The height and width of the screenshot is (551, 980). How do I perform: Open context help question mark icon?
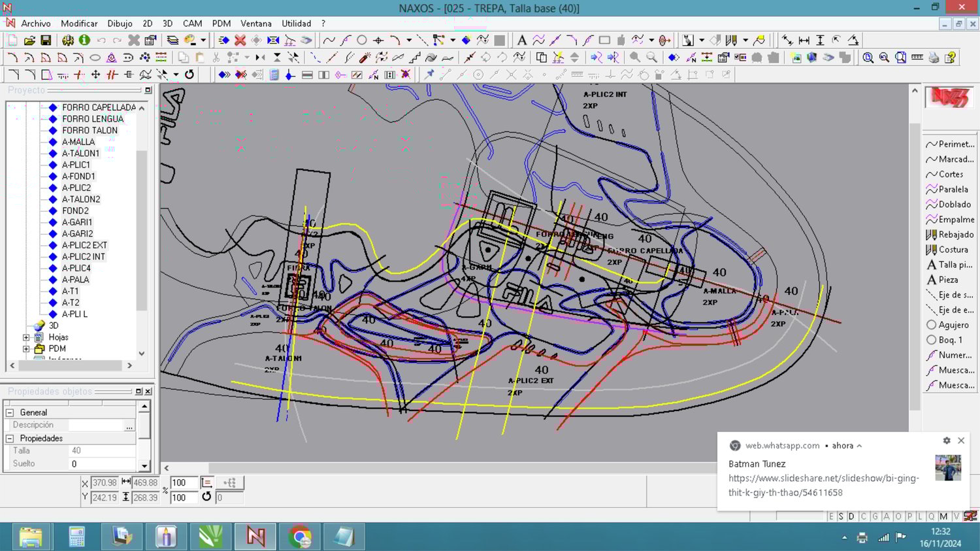(950, 58)
